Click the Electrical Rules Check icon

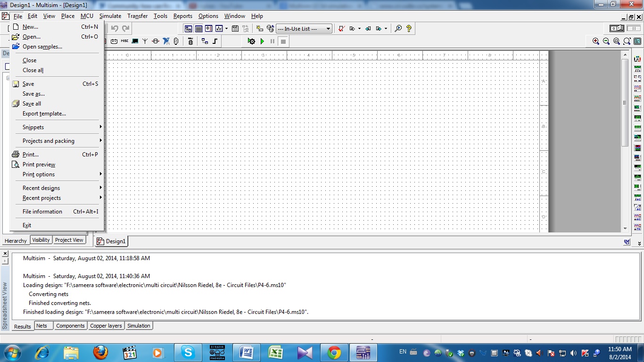342,28
